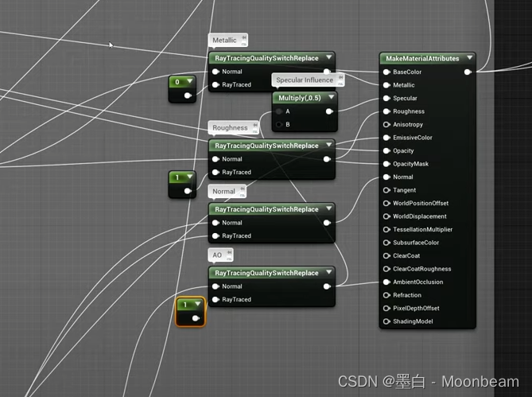The width and height of the screenshot is (532, 397).
Task: Toggle the bubble visibility icon on the Roughness comment
Action: [255, 131]
